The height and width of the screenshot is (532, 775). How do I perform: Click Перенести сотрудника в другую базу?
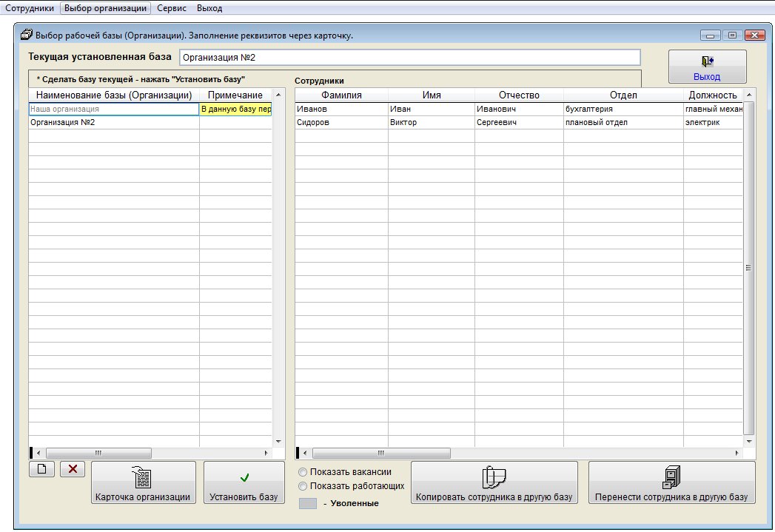671,482
